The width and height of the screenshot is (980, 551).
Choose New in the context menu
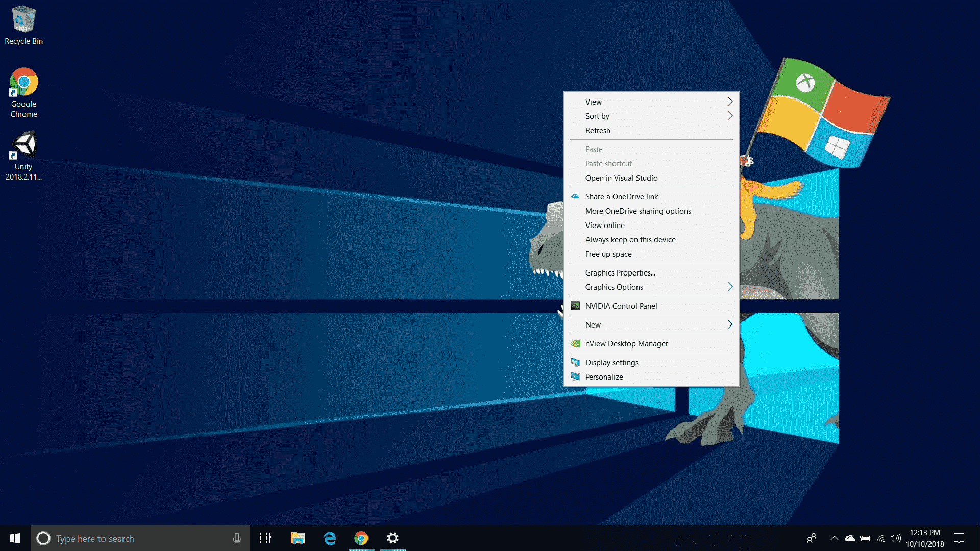(651, 324)
